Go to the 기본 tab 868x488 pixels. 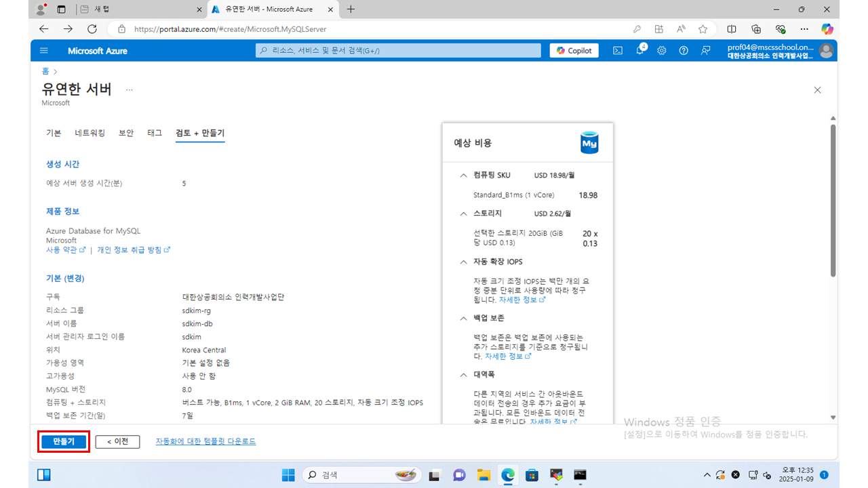54,133
